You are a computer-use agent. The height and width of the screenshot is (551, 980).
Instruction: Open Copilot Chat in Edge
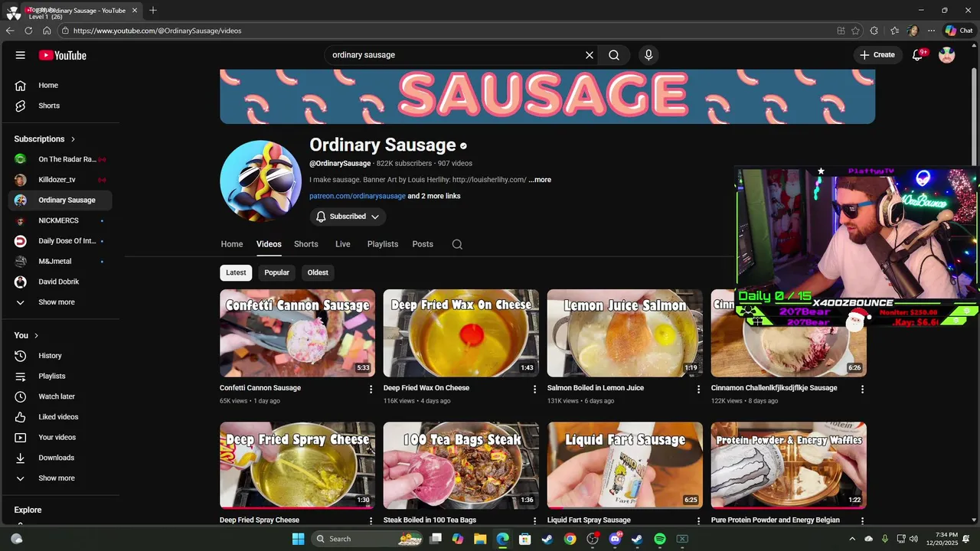959,31
